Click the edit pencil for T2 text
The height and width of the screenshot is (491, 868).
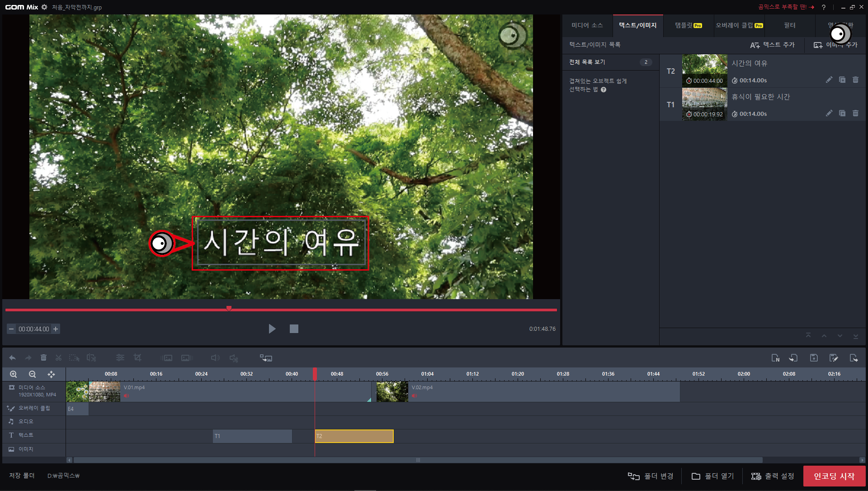[x=829, y=80]
